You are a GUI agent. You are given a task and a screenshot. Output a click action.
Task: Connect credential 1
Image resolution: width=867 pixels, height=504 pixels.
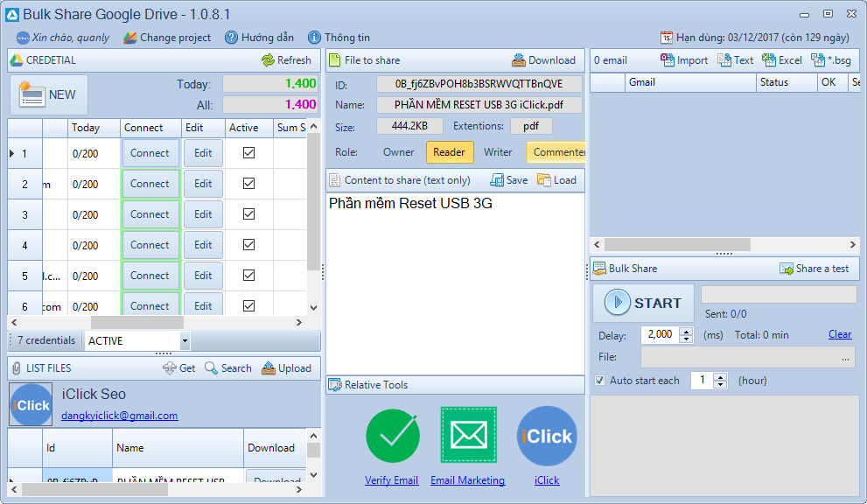tap(150, 153)
